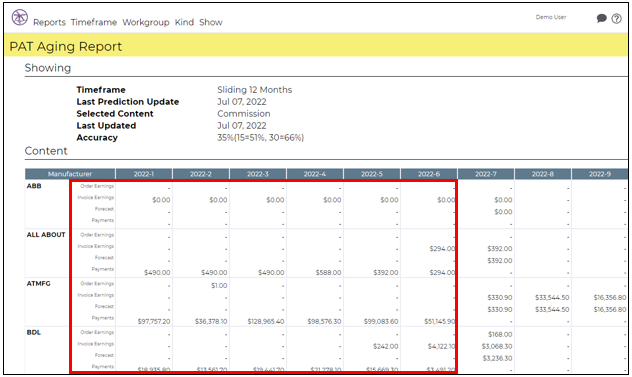
Task: Click BDL invoice earnings value $242.00
Action: pyautogui.click(x=386, y=346)
